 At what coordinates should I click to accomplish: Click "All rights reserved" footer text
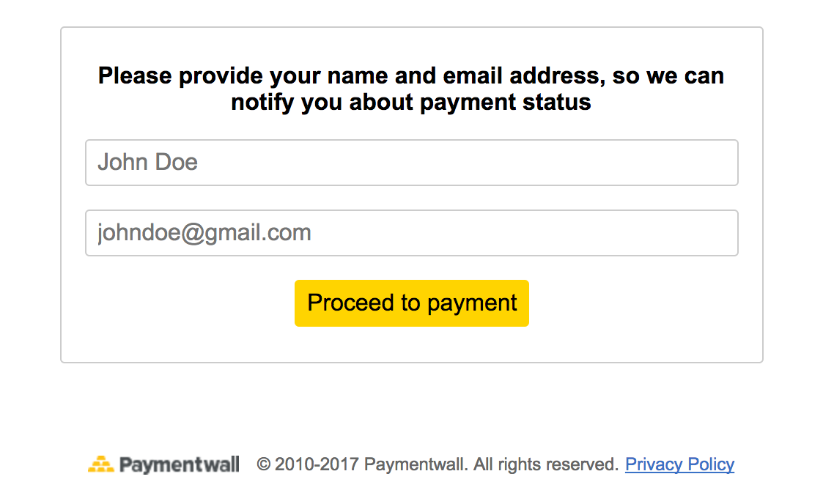(x=546, y=464)
